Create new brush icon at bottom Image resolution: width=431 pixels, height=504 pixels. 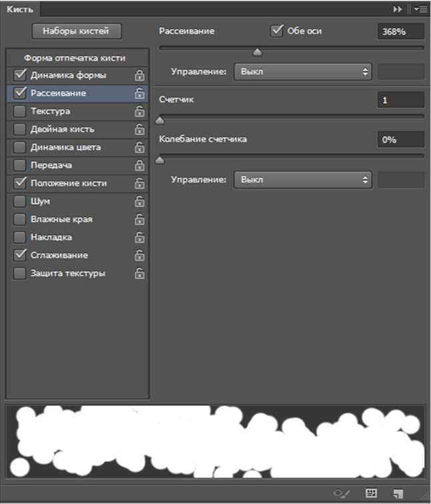pos(398,493)
